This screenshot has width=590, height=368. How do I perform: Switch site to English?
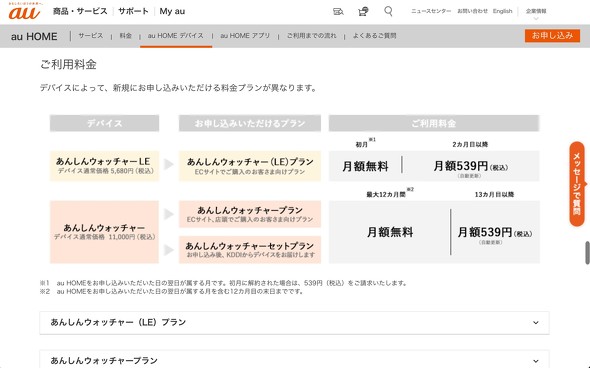pyautogui.click(x=502, y=11)
